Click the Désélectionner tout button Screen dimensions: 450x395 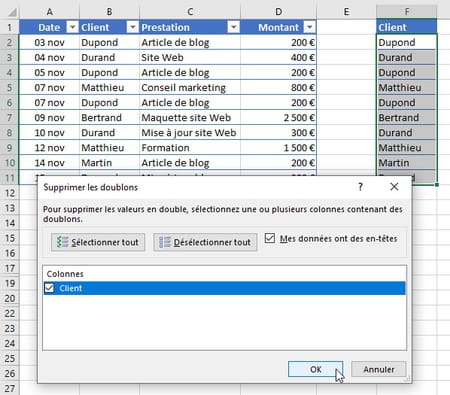coord(205,242)
